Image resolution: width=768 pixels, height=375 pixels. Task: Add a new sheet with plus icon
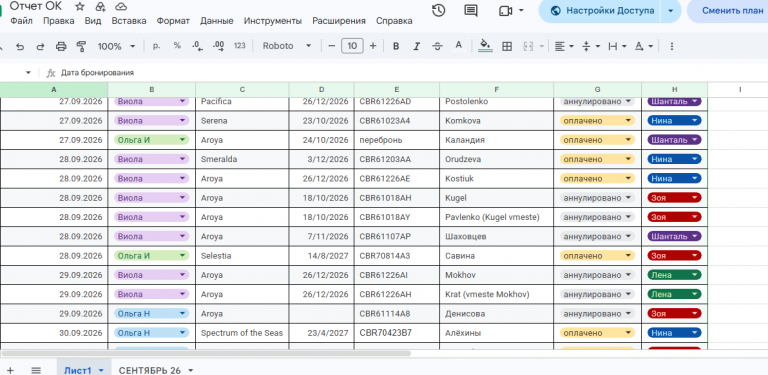click(10, 370)
